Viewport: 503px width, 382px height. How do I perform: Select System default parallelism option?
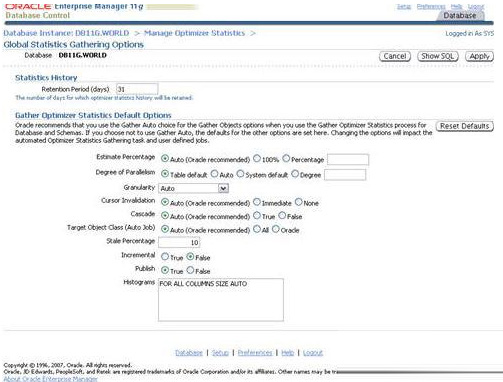[x=240, y=174]
